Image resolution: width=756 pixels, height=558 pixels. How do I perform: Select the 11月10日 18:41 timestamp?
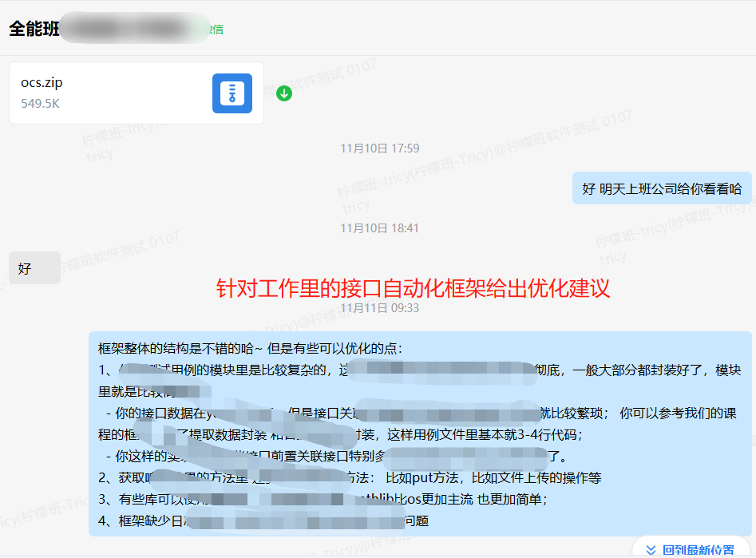click(x=379, y=228)
